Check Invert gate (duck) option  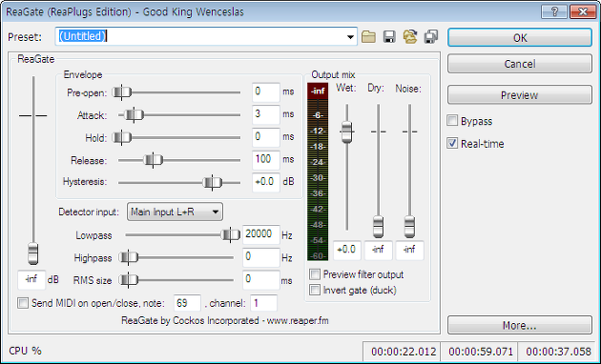[315, 290]
